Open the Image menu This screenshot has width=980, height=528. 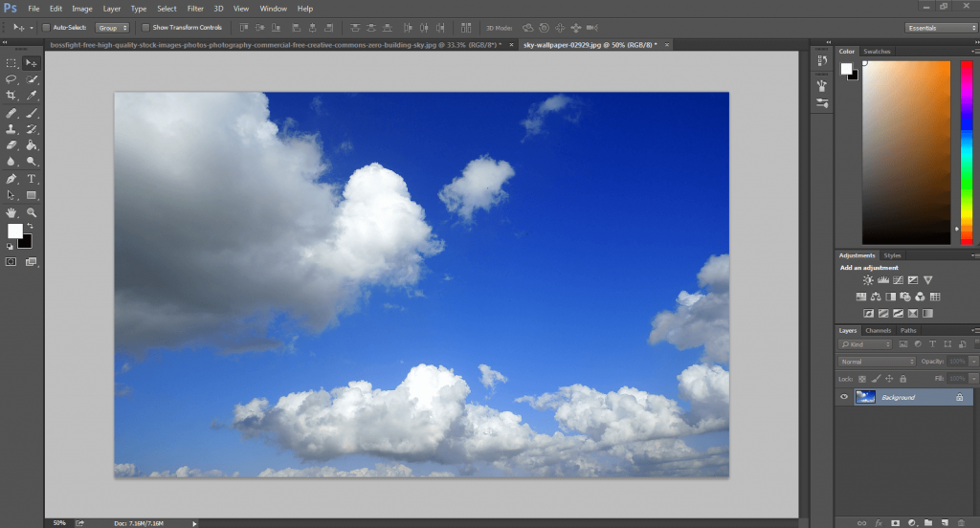point(82,9)
